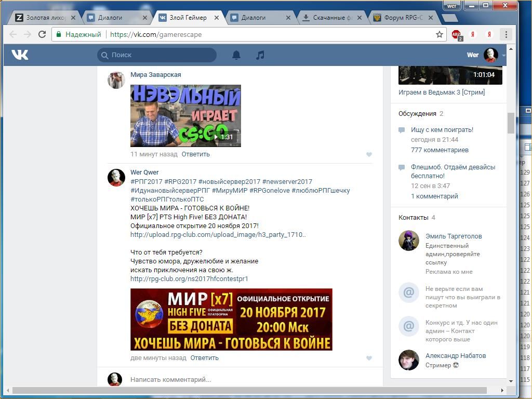Screen dimensions: 532x399
Task: Open the Обсуждения section header
Action: [x=417, y=114]
